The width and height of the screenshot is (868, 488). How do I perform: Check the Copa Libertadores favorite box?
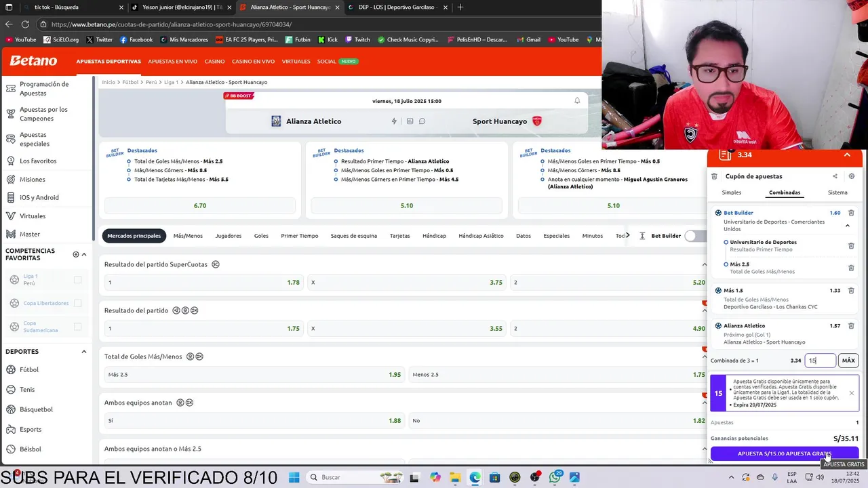77,303
